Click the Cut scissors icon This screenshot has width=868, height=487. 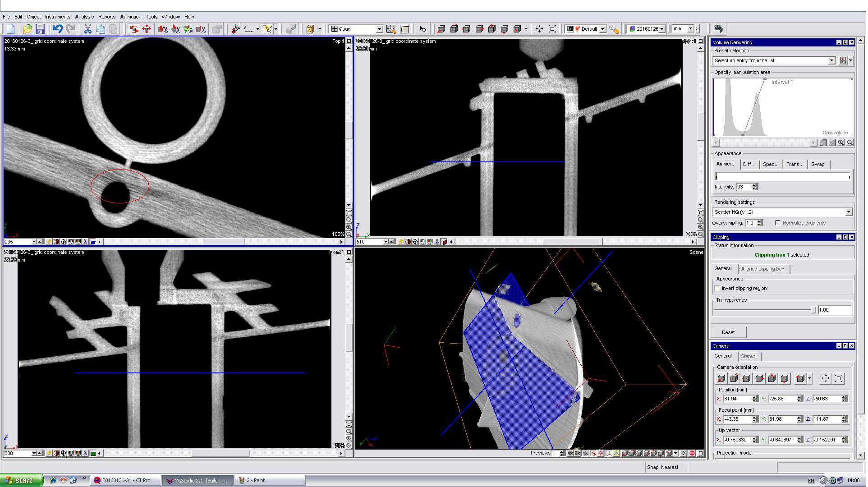pyautogui.click(x=87, y=29)
